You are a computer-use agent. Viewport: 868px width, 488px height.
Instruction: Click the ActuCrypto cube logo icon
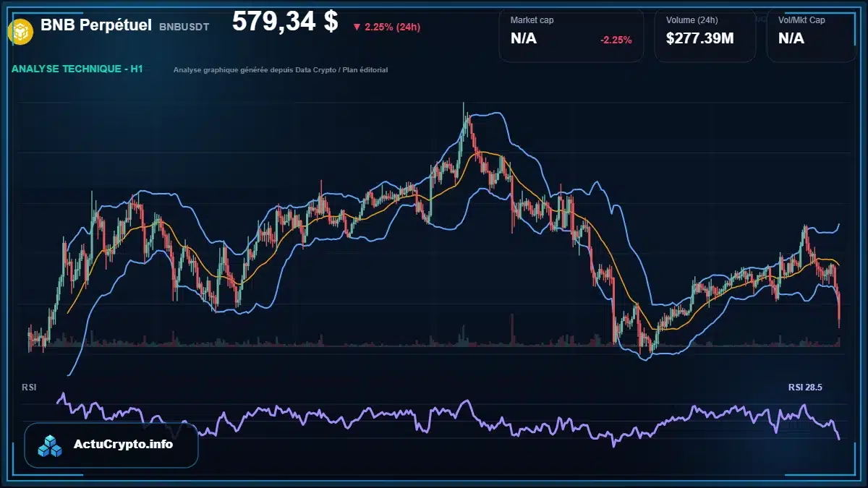(51, 446)
